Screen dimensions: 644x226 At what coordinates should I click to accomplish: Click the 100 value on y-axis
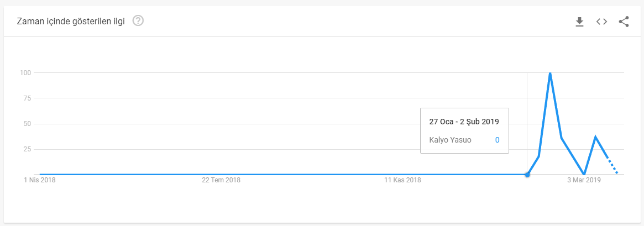(24, 73)
